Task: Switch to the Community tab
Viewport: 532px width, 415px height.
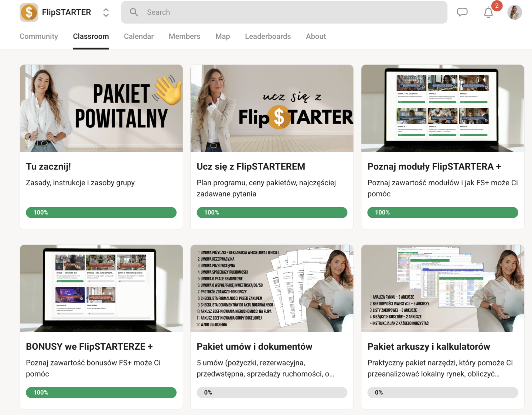Action: (x=39, y=36)
